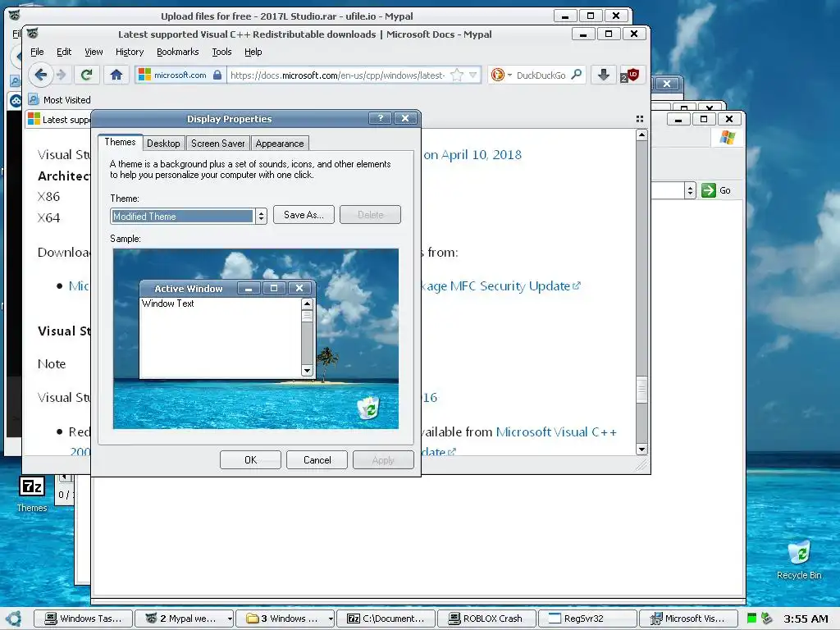Open the History menu
The image size is (840, 630).
coord(130,52)
